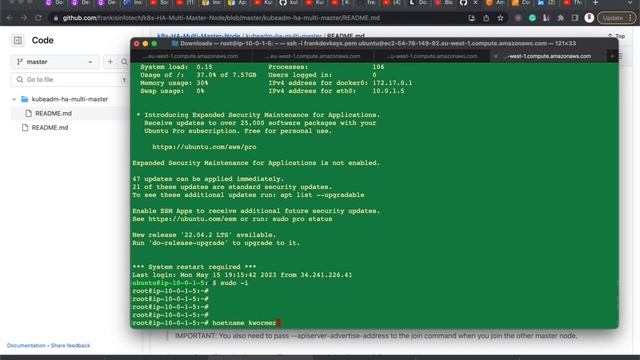This screenshot has height=360, width=640.
Task: Share this page from address bar
Action: pos(486,18)
